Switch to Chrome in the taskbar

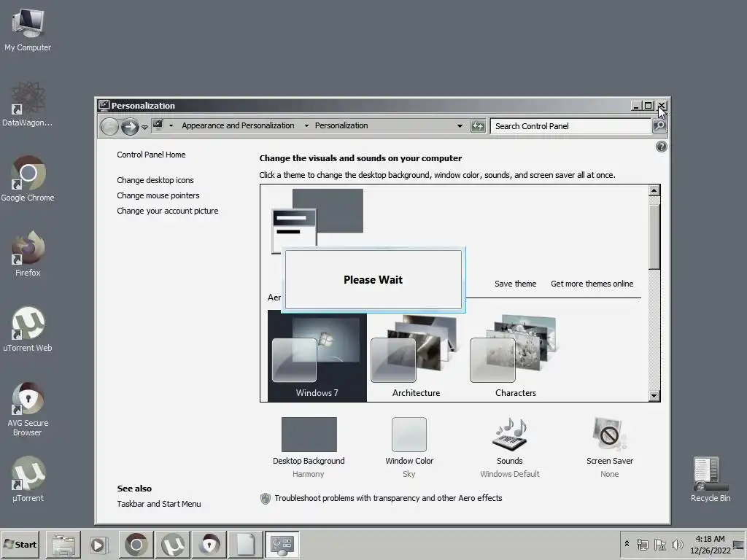pyautogui.click(x=136, y=544)
